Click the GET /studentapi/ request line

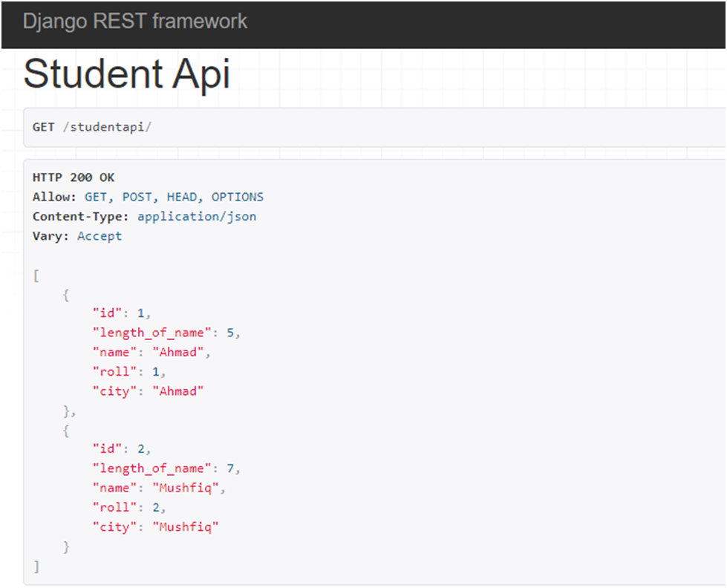coord(92,127)
